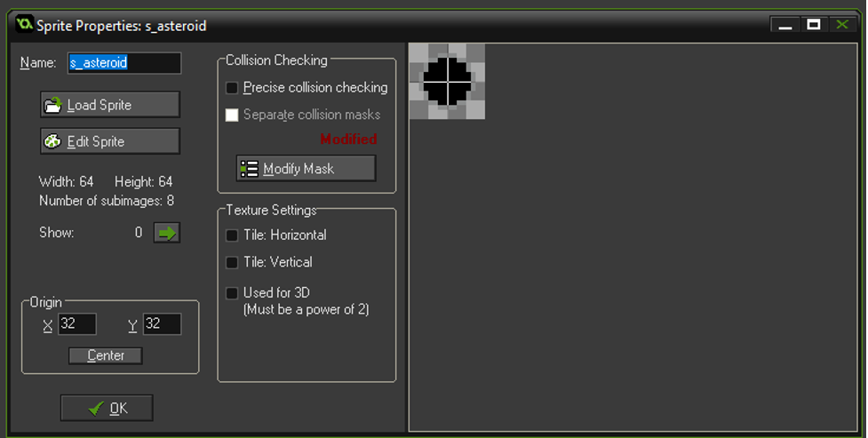The image size is (868, 438).
Task: Enable Precise collision checking
Action: tap(232, 87)
